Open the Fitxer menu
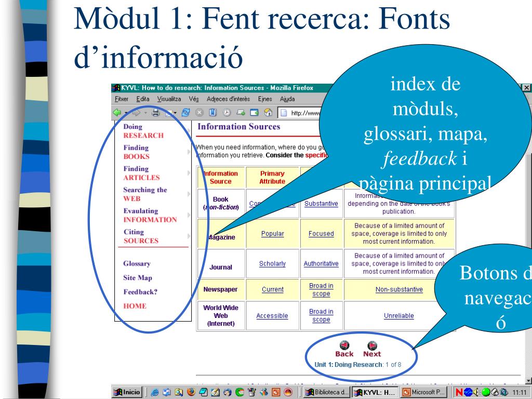The width and height of the screenshot is (532, 399). click(x=122, y=99)
